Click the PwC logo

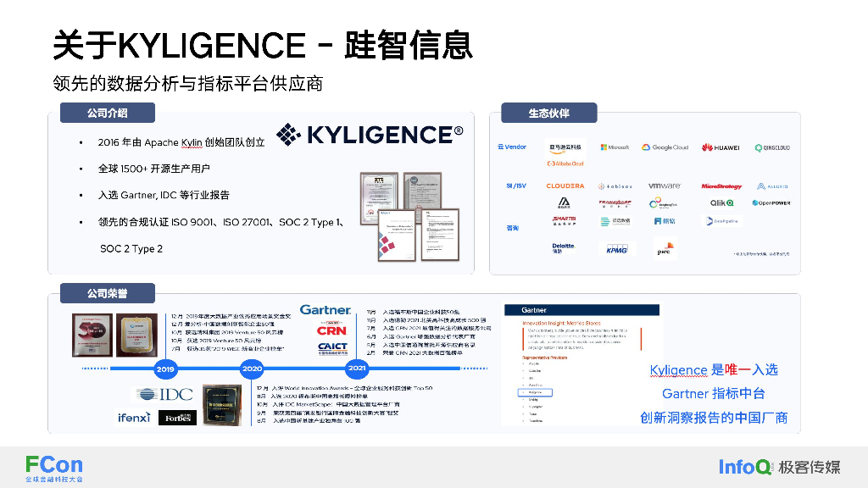coord(665,248)
